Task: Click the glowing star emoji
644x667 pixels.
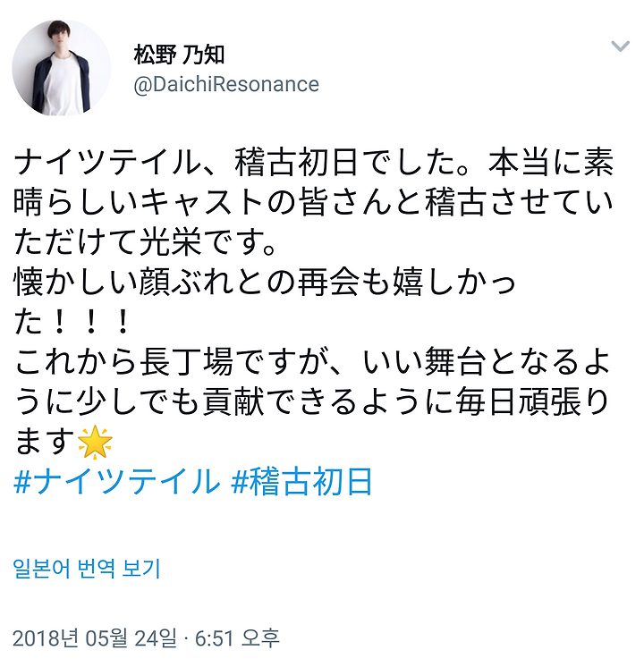Action: [x=95, y=443]
